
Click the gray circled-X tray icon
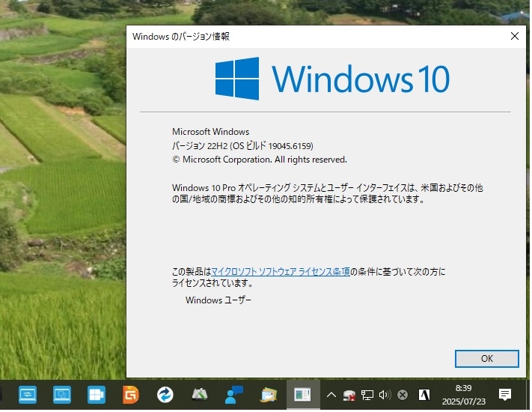(x=403, y=395)
